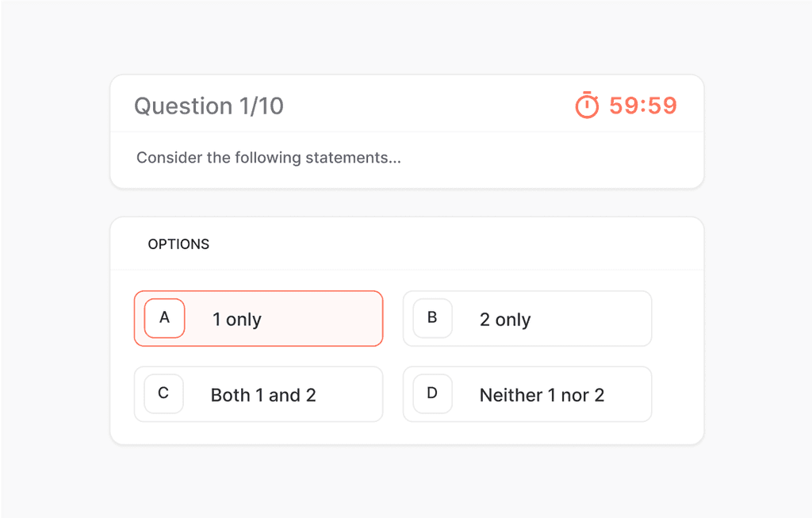Click the 59:59 countdown text
Viewport: 812px width, 518px height.
coord(643,106)
